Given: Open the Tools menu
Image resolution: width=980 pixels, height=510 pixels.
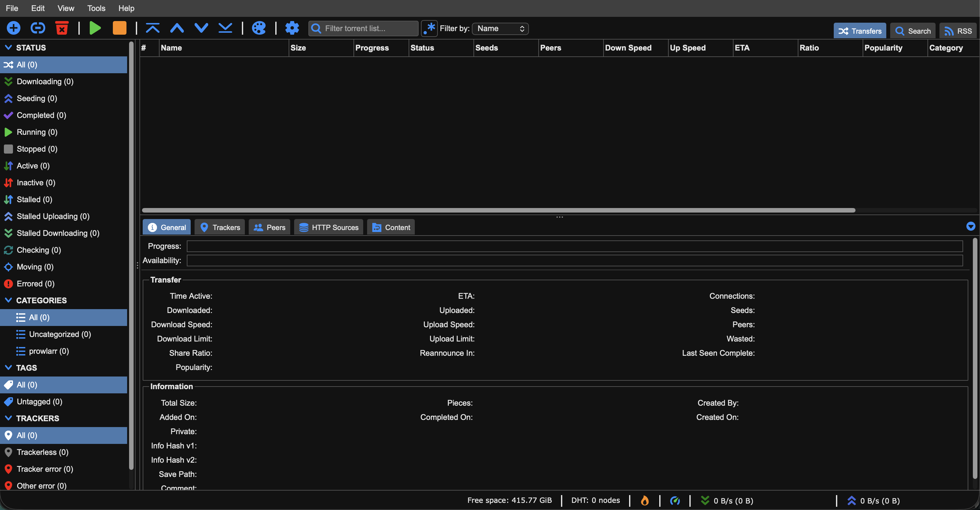Looking at the screenshot, I should coord(96,8).
